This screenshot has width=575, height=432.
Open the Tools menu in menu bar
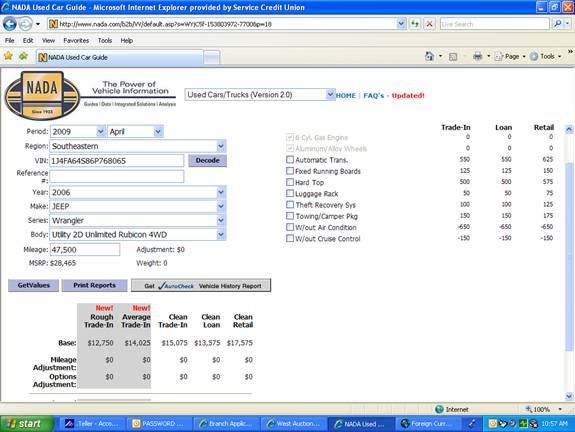coord(105,40)
